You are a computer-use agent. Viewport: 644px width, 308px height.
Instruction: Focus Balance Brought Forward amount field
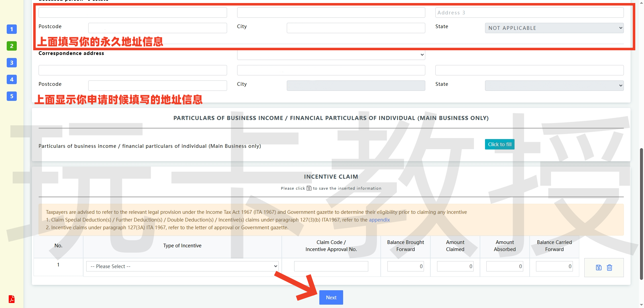click(406, 266)
